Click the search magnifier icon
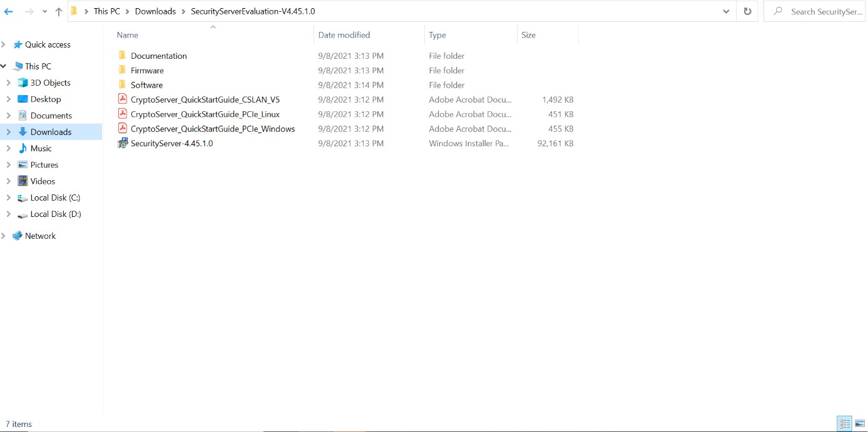The height and width of the screenshot is (432, 868). click(x=777, y=11)
